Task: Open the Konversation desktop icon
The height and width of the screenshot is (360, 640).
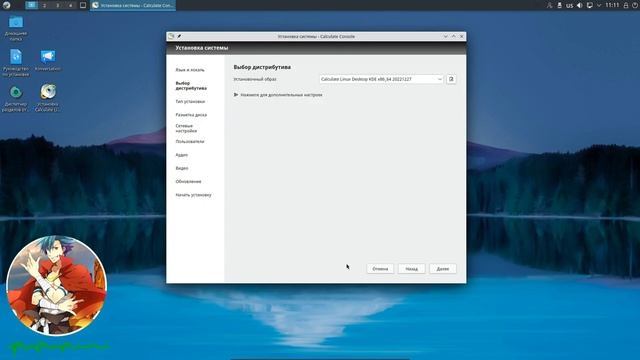Action: [48, 60]
